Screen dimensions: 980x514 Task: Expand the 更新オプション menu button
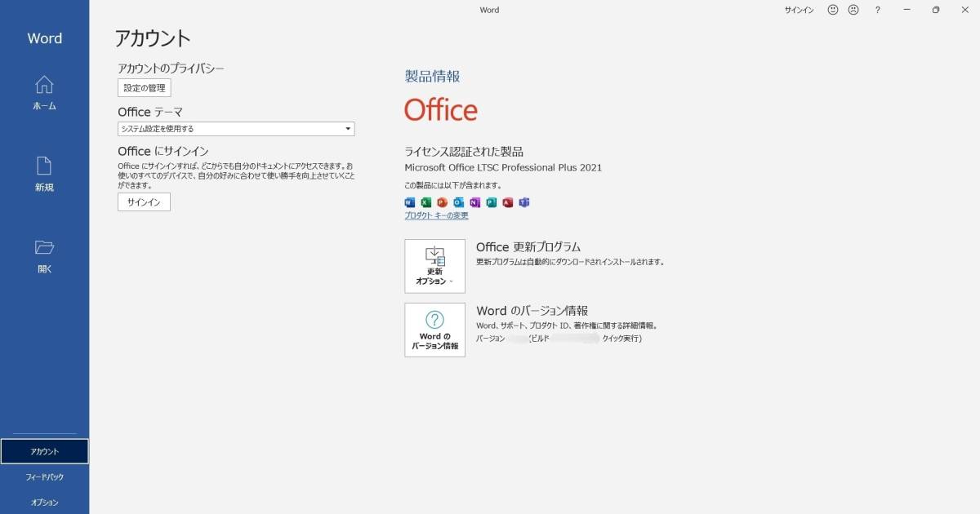click(434, 266)
